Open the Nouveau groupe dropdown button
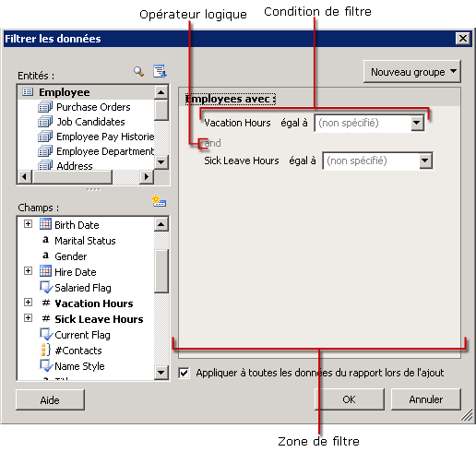 click(x=412, y=72)
